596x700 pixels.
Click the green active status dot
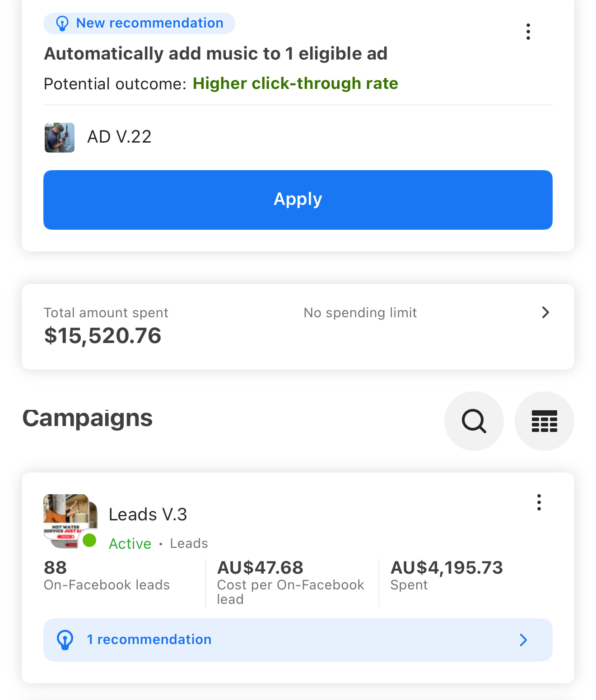click(89, 540)
